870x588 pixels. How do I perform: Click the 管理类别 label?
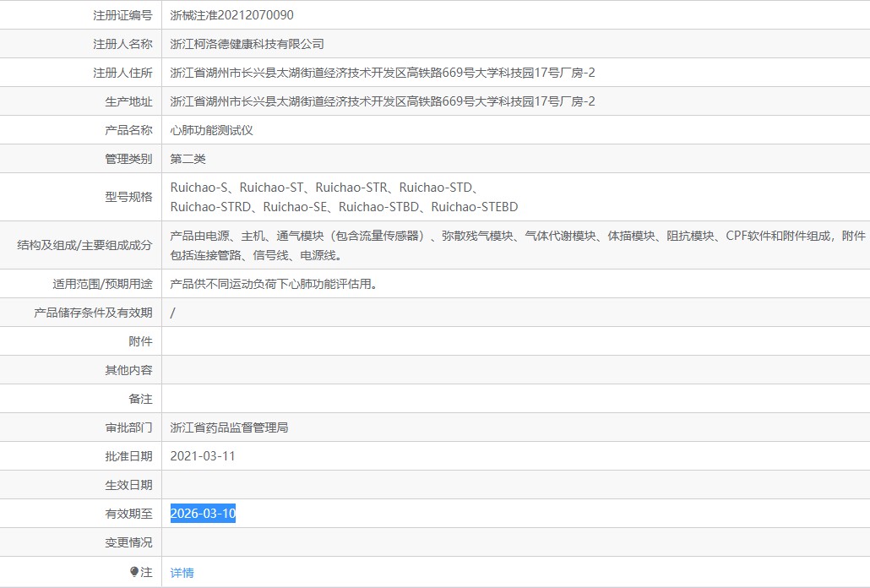128,159
